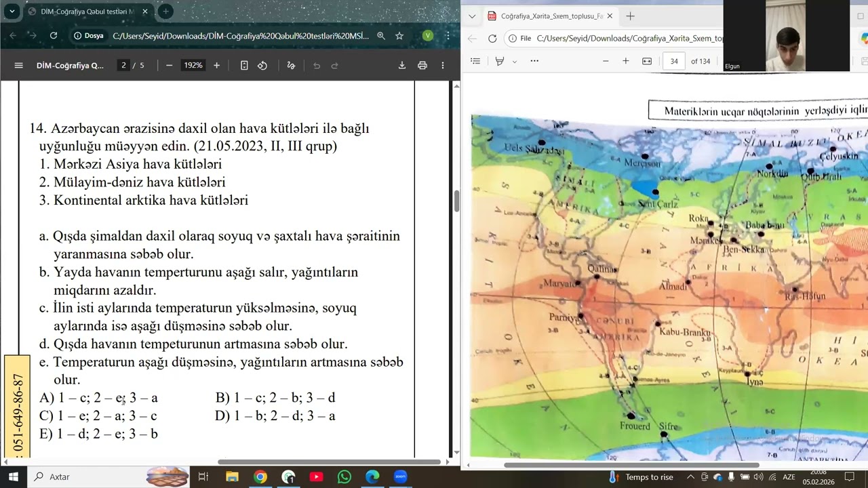The width and height of the screenshot is (868, 488).
Task: Zoom in in Chrome PDF viewer
Action: 216,66
